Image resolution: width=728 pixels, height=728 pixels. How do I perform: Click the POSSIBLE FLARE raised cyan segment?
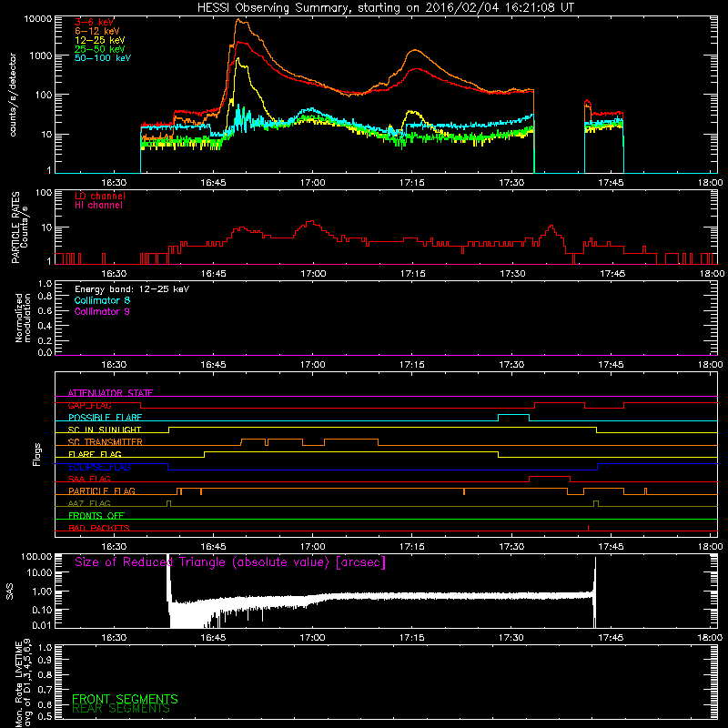click(x=513, y=415)
